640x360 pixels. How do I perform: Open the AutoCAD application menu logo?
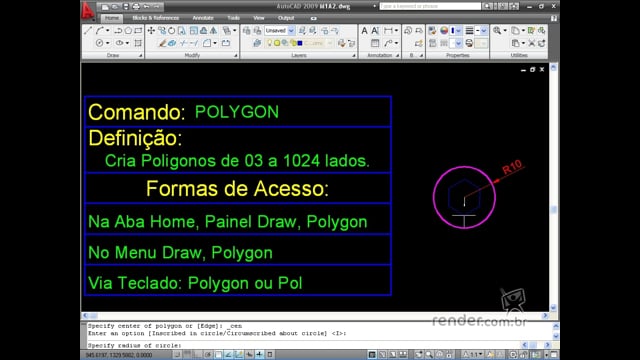coord(87,11)
